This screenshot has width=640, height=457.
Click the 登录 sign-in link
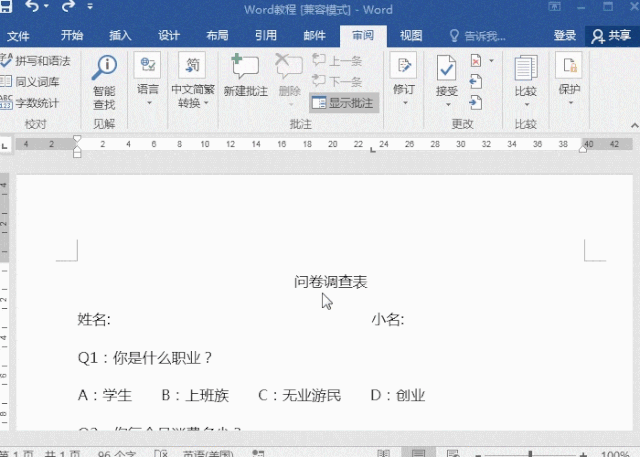tap(565, 35)
